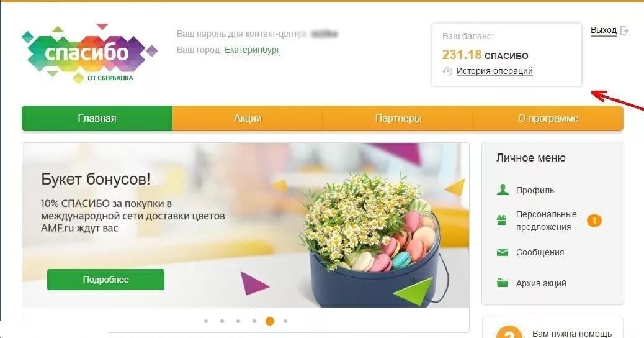Open the green person Профиль icon

click(x=503, y=190)
